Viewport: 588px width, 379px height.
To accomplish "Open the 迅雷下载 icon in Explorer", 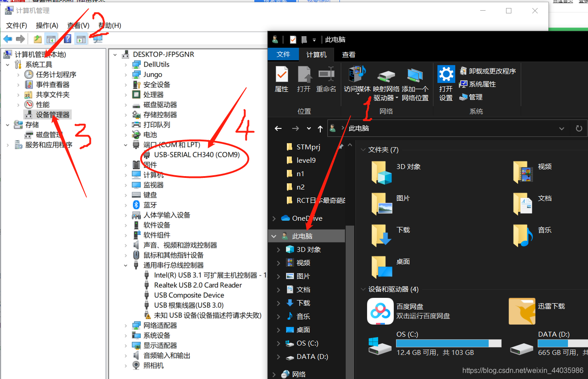I will tap(522, 311).
